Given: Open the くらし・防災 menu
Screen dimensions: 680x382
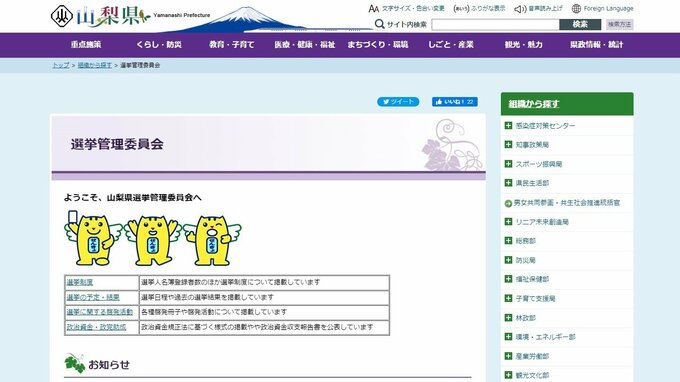Looking at the screenshot, I should [x=159, y=45].
